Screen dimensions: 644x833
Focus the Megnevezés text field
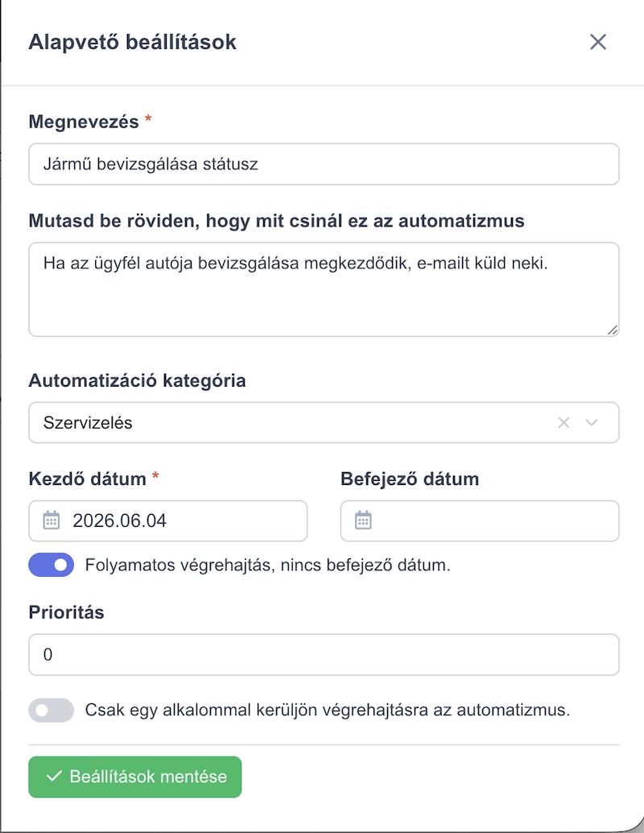pyautogui.click(x=324, y=164)
